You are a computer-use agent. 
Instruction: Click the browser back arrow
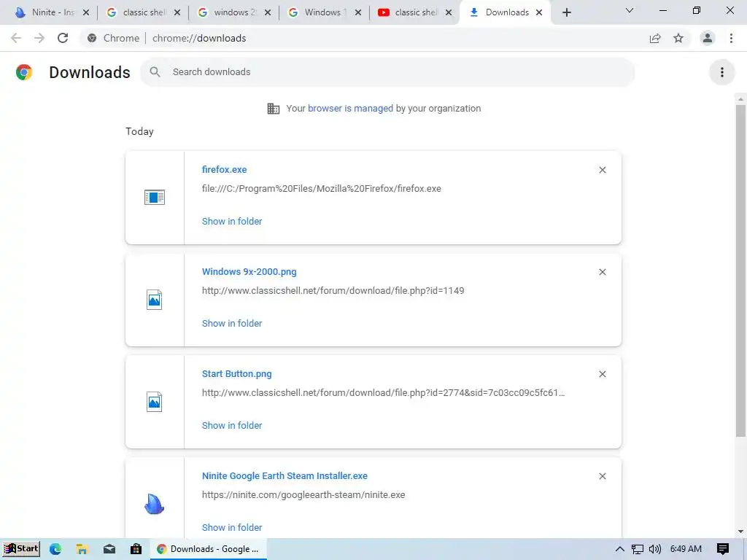pos(16,38)
